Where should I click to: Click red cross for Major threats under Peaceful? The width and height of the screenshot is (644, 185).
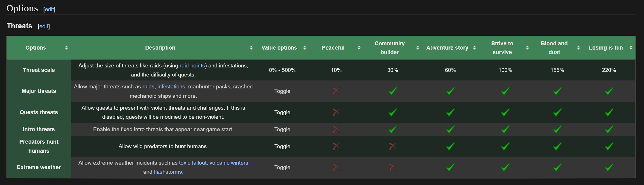[x=336, y=91]
